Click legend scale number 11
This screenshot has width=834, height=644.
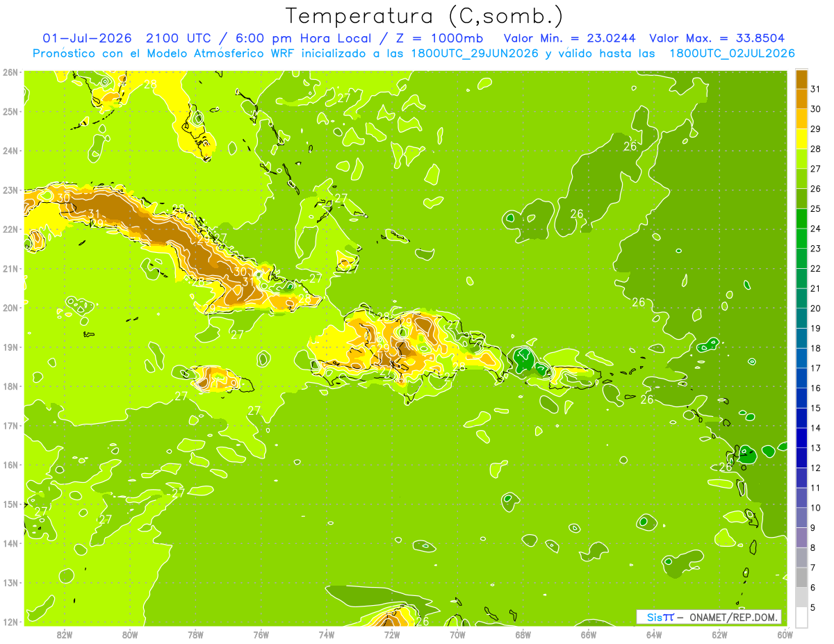point(815,488)
